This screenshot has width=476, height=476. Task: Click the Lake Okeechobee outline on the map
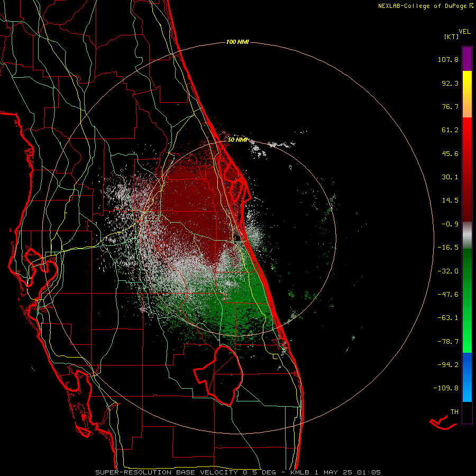tap(218, 375)
